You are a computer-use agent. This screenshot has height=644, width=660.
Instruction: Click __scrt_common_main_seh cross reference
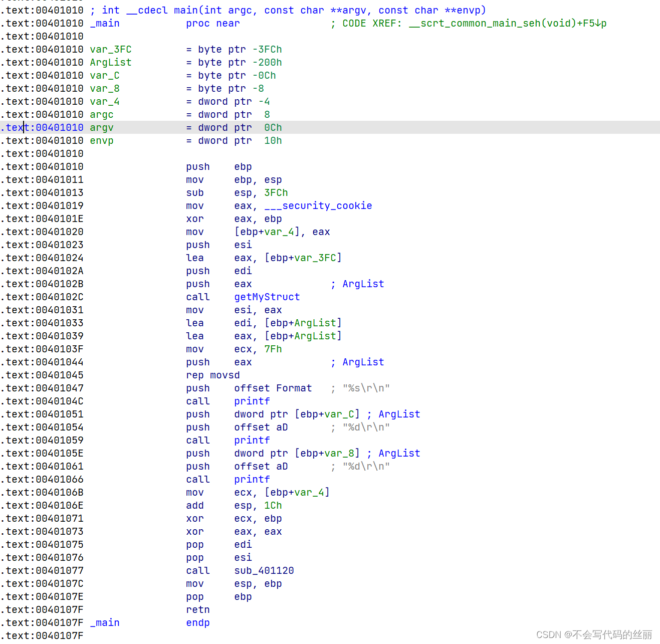click(x=508, y=24)
